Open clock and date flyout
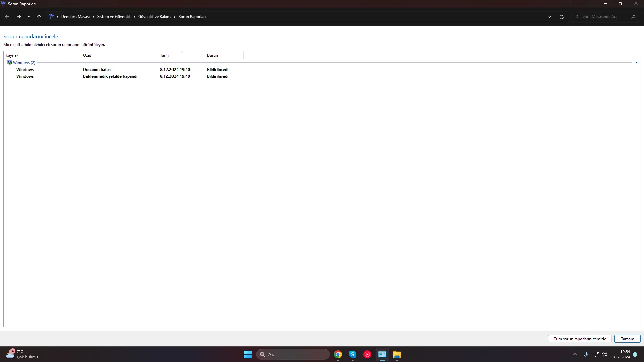The width and height of the screenshot is (644, 362). (621, 354)
